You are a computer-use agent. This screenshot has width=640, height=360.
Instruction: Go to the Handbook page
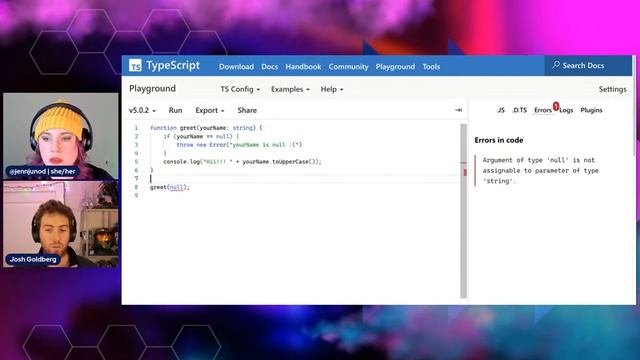point(303,67)
